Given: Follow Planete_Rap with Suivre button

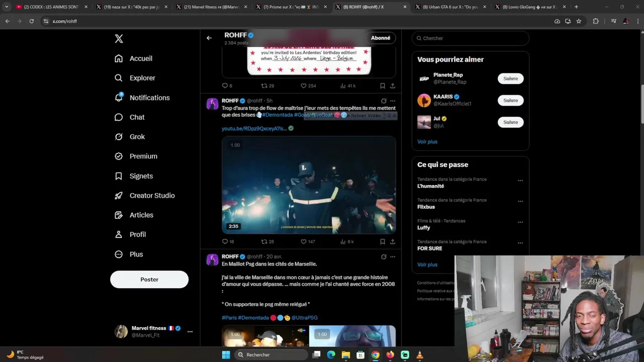Looking at the screenshot, I should (511, 78).
